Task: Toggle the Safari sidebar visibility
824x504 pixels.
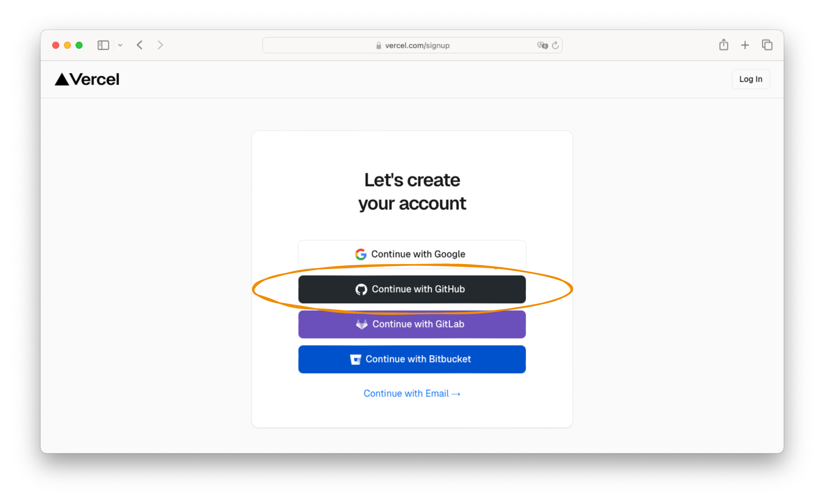Action: pyautogui.click(x=103, y=45)
